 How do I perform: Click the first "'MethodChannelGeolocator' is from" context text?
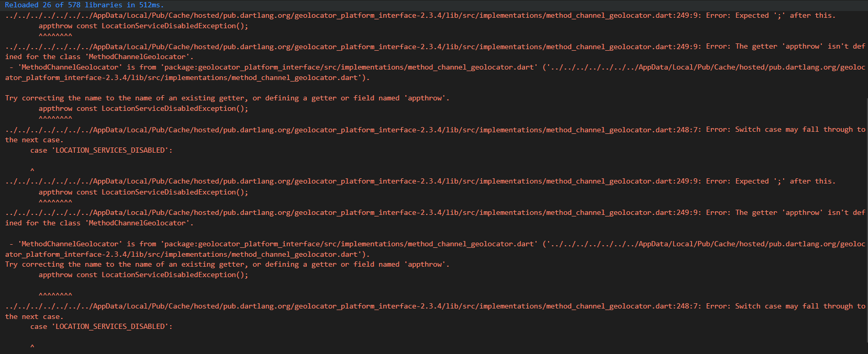tap(87, 67)
